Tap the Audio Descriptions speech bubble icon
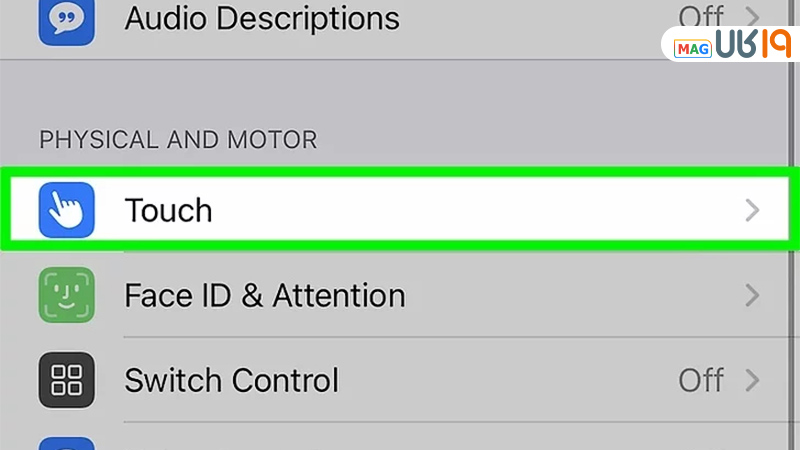Screen dimensions: 800x450 pyautogui.click(x=66, y=22)
